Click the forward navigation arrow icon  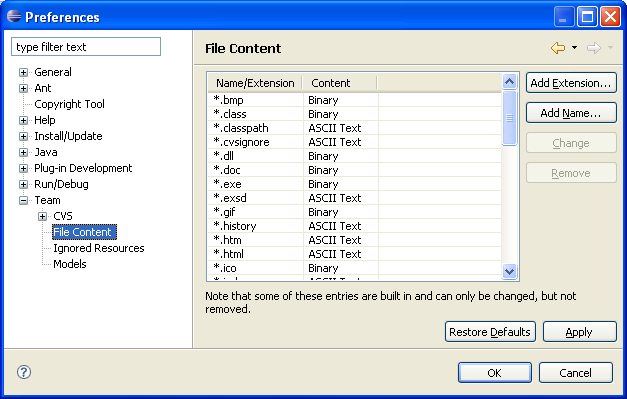pos(594,48)
